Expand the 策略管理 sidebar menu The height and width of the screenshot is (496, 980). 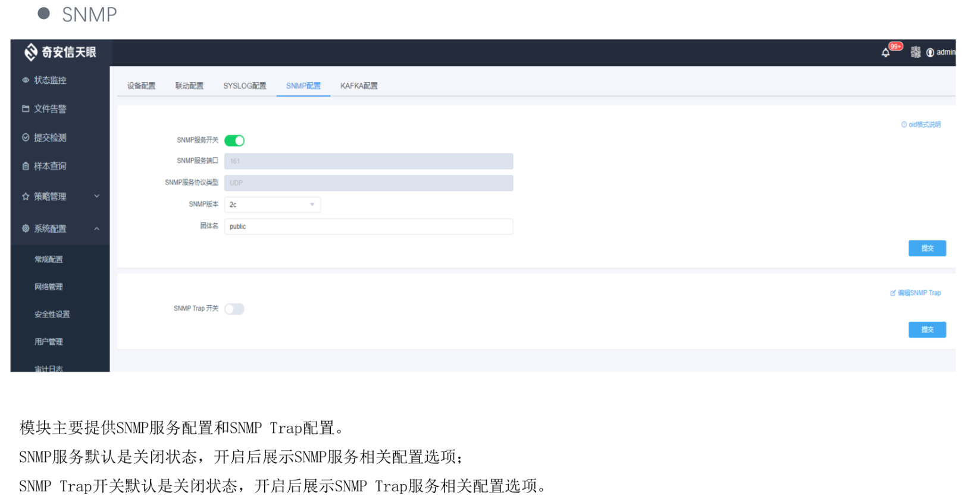coord(60,196)
